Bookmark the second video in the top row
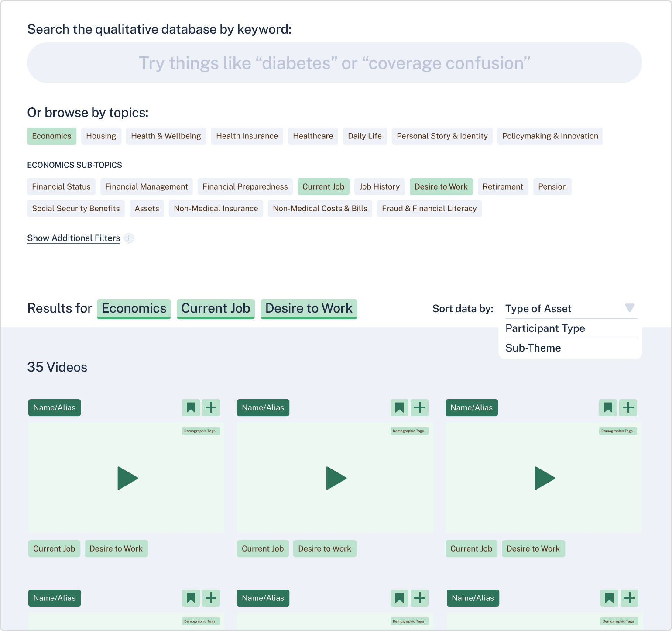 pos(399,407)
